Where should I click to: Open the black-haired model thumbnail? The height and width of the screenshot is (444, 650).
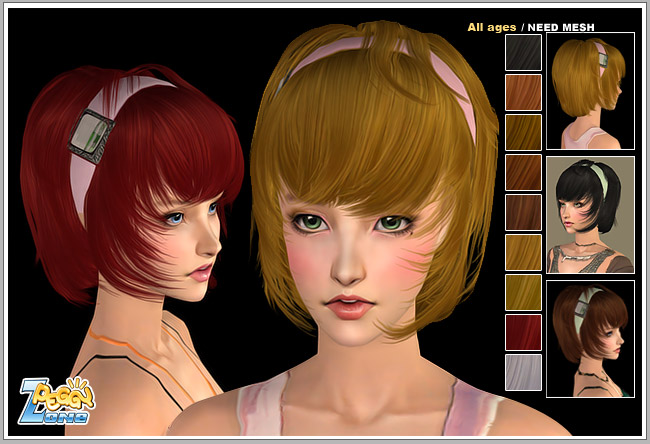pyautogui.click(x=590, y=214)
